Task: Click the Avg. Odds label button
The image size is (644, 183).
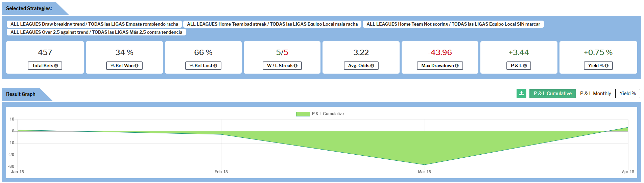Action: [x=361, y=66]
